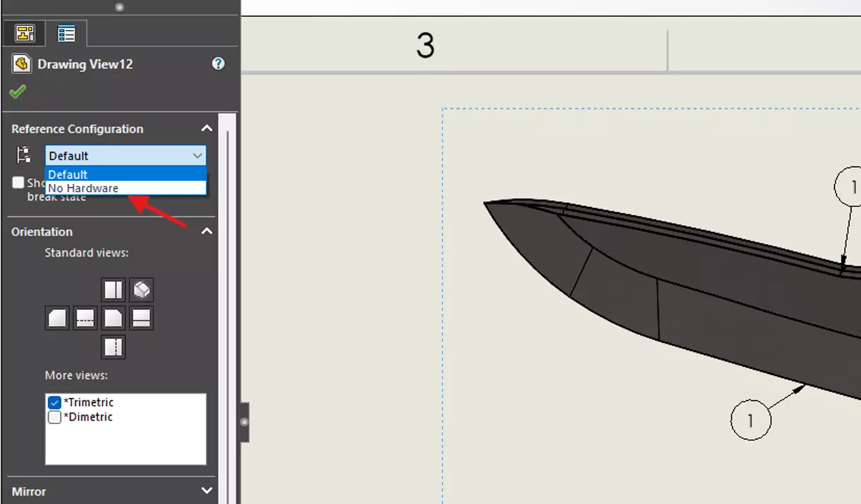This screenshot has width=861, height=504.
Task: Open the Help question mark for Drawing View12
Action: pos(218,64)
